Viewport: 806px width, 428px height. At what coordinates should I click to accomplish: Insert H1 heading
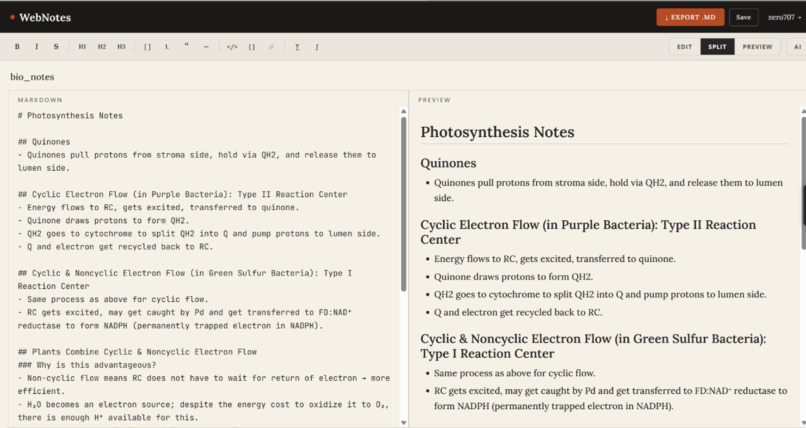click(x=82, y=47)
